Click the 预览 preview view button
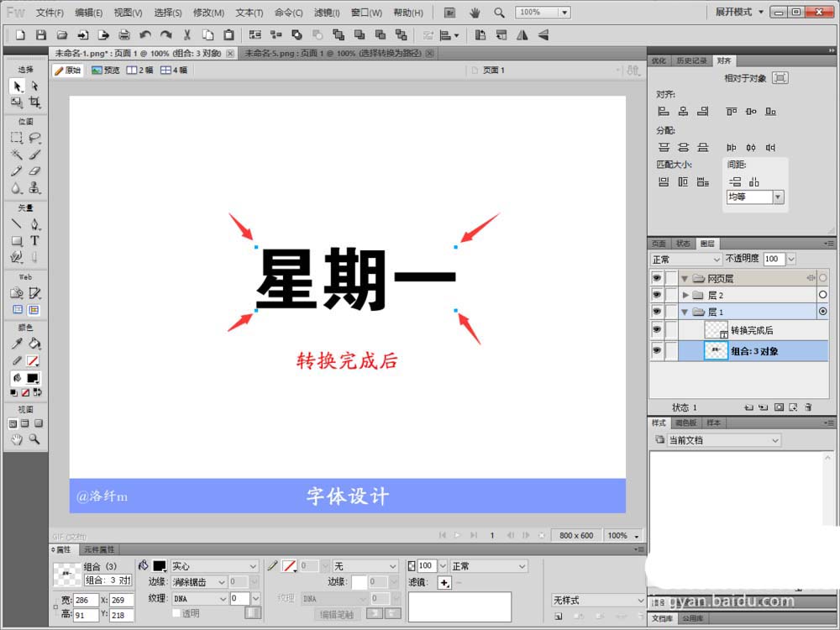This screenshot has height=630, width=840. click(106, 71)
